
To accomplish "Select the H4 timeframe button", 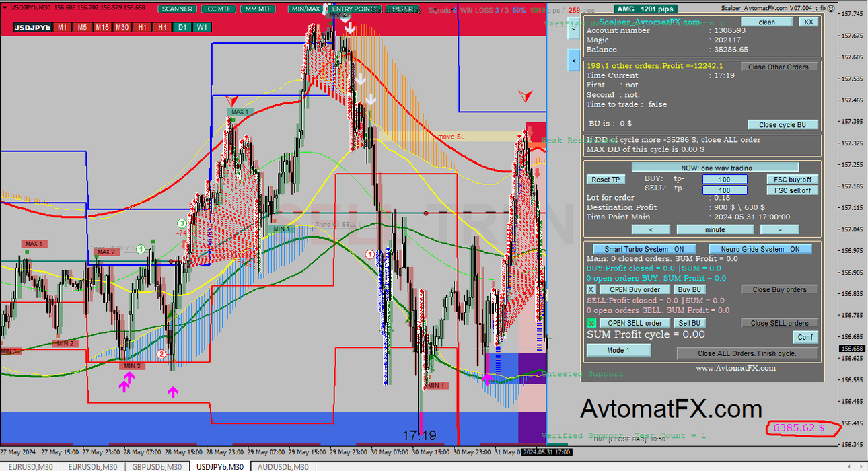I will 162,27.
